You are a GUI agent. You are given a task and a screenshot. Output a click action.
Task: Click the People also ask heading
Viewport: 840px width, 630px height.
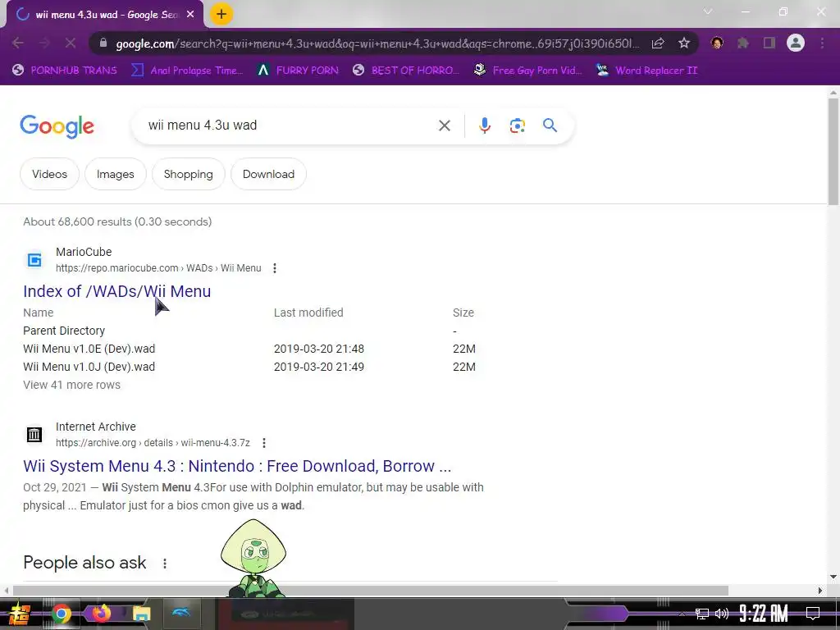pos(84,563)
